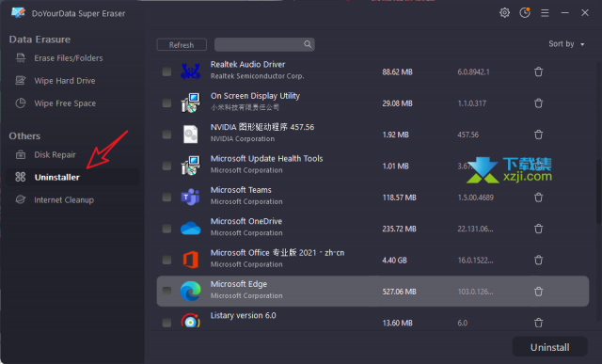Open the hamburger menu icon
Image resolution: width=602 pixels, height=364 pixels.
[x=545, y=13]
